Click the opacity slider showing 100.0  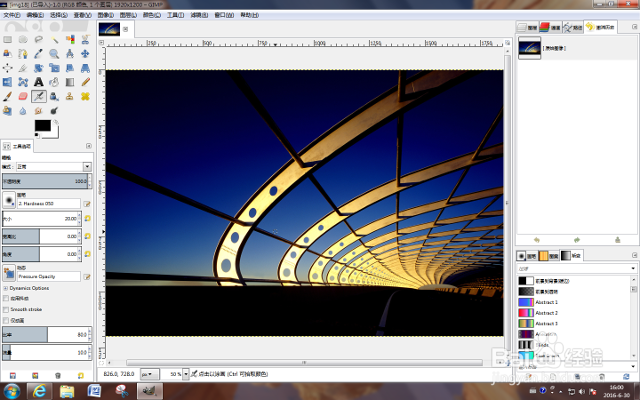45,181
